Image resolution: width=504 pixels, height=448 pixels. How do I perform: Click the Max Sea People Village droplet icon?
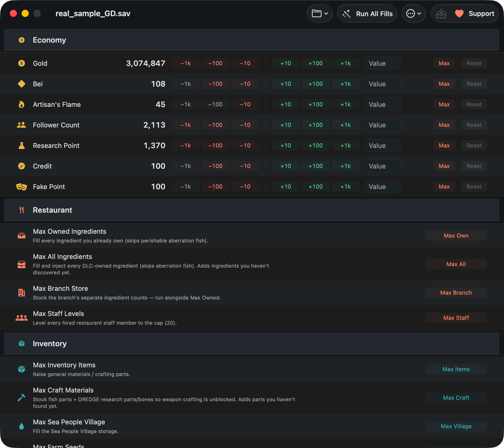[x=22, y=426]
